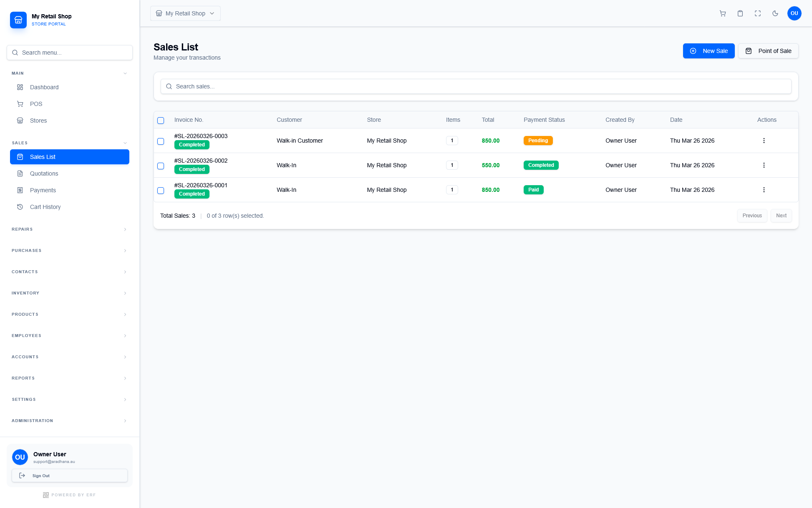Screen dimensions: 812x508
Task: Select all rows with header checkbox
Action: point(161,121)
